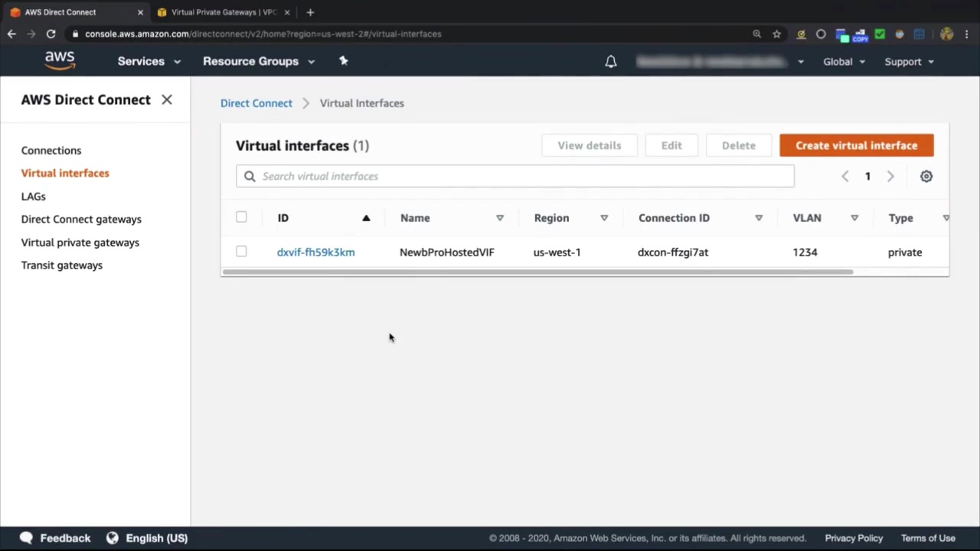Open the Terms of Use link
This screenshot has height=551, width=980.
click(928, 538)
